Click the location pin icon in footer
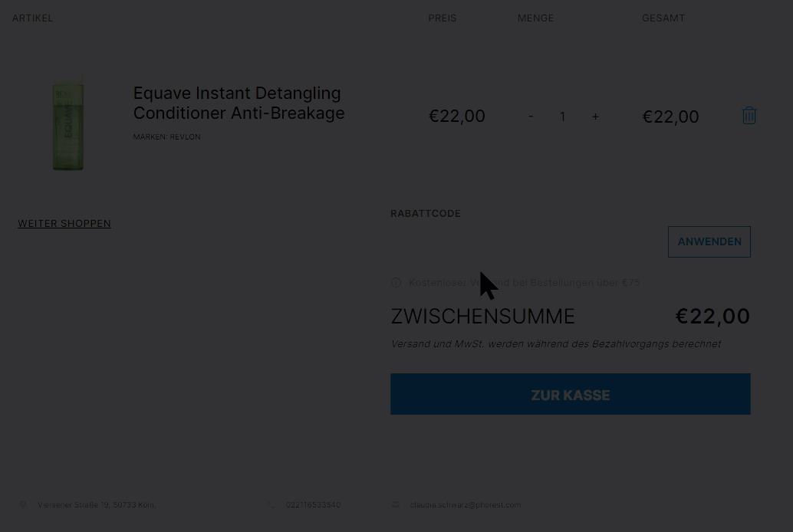The width and height of the screenshot is (793, 532). [23, 504]
